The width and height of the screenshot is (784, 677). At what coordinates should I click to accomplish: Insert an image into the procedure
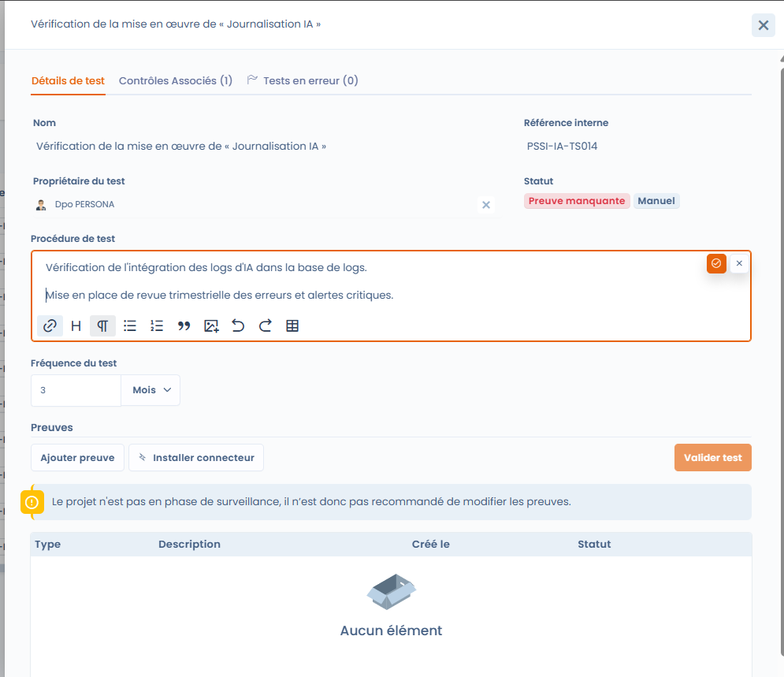point(211,326)
